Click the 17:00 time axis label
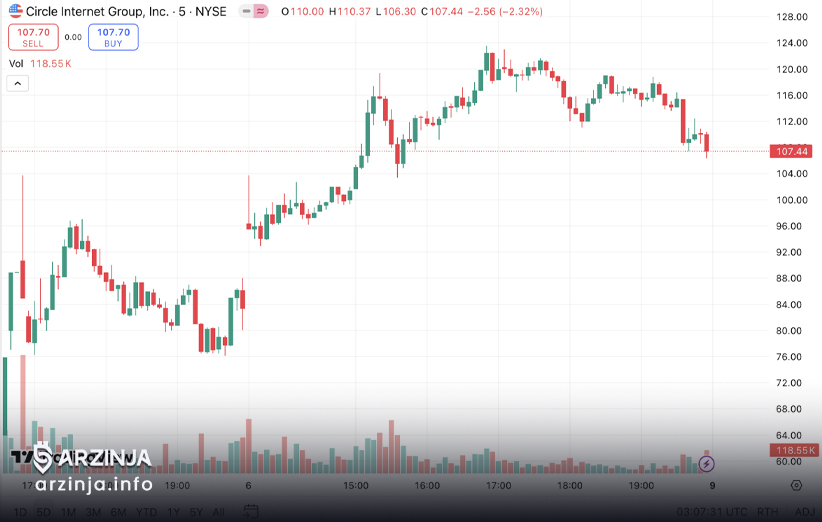822x522 pixels. (x=498, y=485)
